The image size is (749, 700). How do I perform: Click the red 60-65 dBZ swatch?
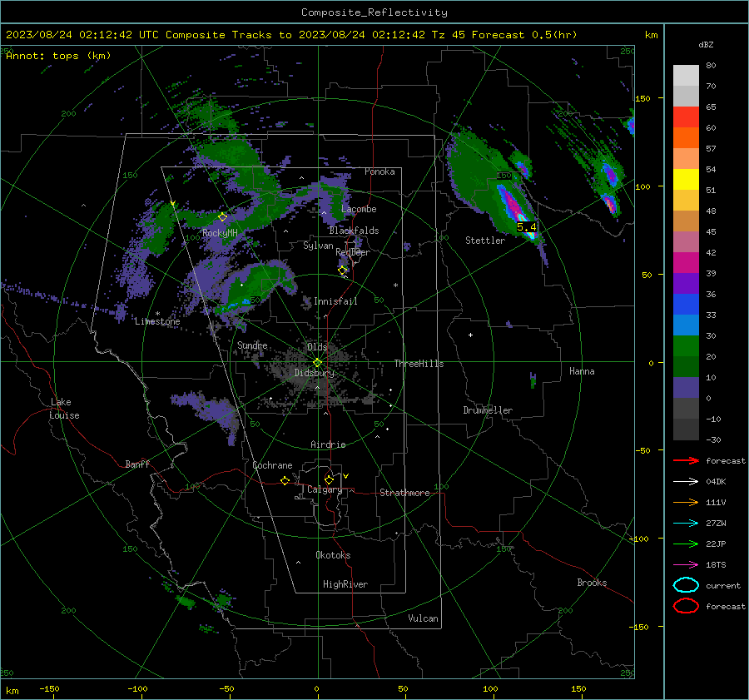(686, 117)
